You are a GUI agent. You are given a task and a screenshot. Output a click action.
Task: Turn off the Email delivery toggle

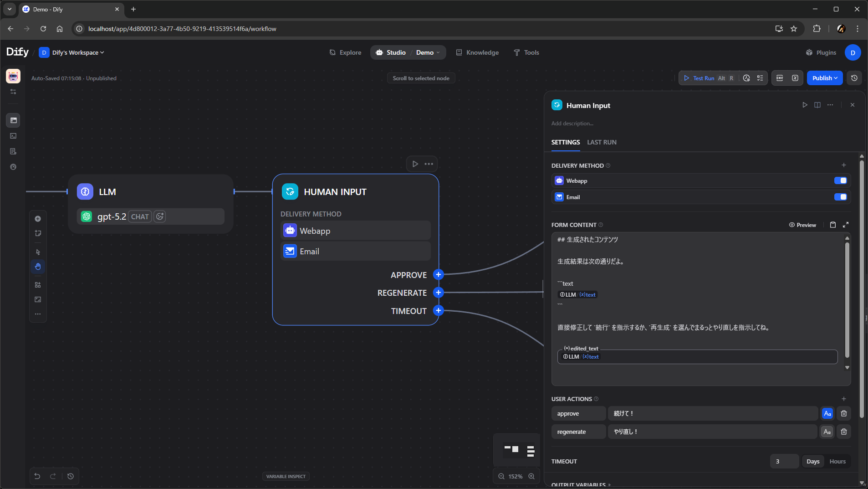[840, 197]
